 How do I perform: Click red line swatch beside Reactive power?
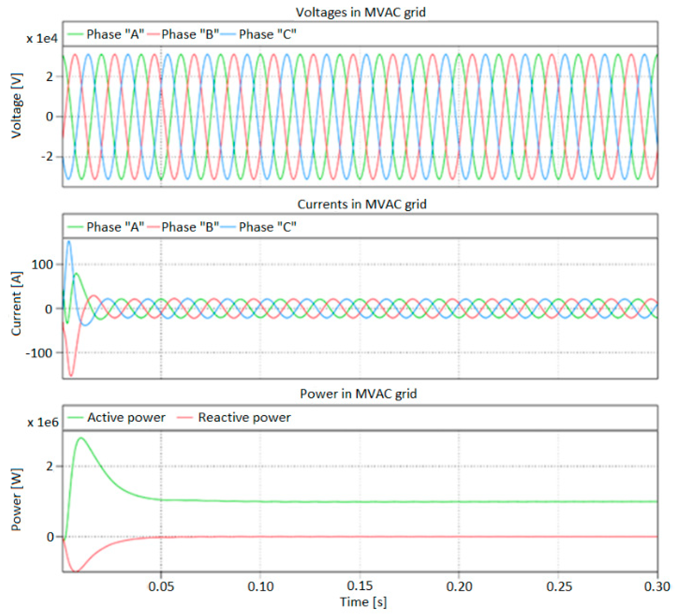click(185, 417)
